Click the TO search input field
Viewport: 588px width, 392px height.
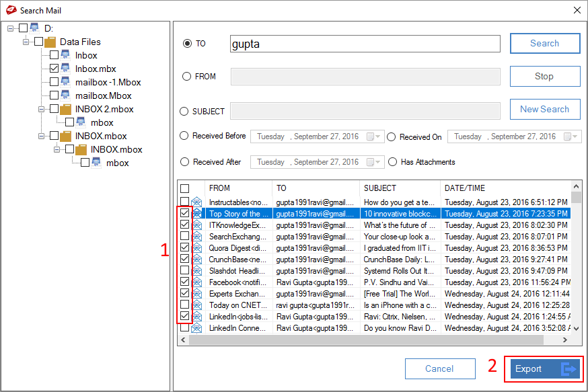365,44
